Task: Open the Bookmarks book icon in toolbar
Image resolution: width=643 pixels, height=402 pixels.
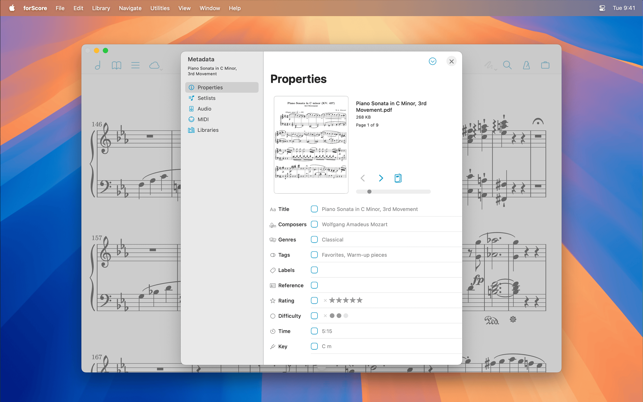Action: pyautogui.click(x=116, y=65)
